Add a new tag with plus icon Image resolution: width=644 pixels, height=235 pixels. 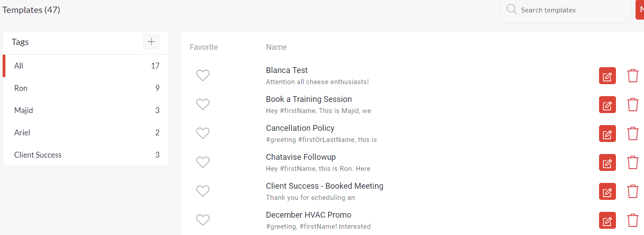151,42
